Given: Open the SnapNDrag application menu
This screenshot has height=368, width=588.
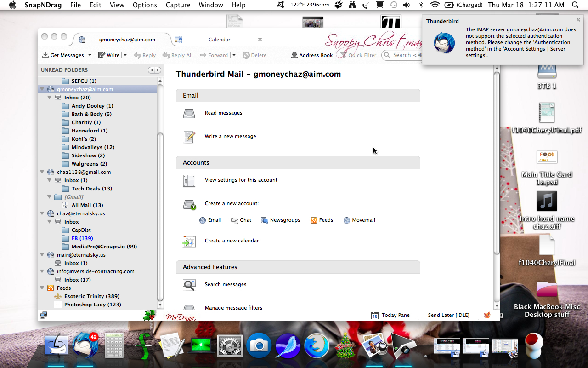Looking at the screenshot, I should click(x=43, y=5).
